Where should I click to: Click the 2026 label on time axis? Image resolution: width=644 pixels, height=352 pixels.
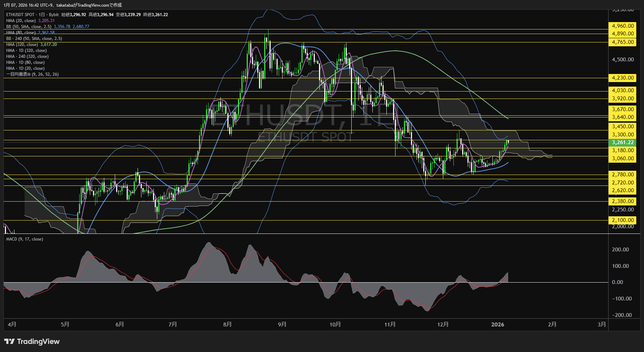click(498, 324)
